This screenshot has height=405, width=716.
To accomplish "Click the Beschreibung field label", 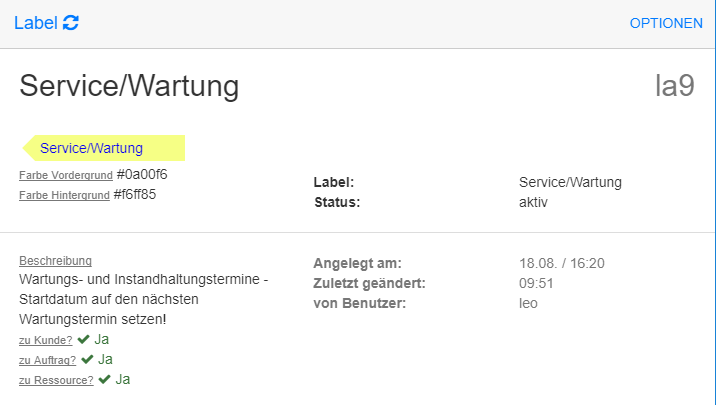I will 55,261.
